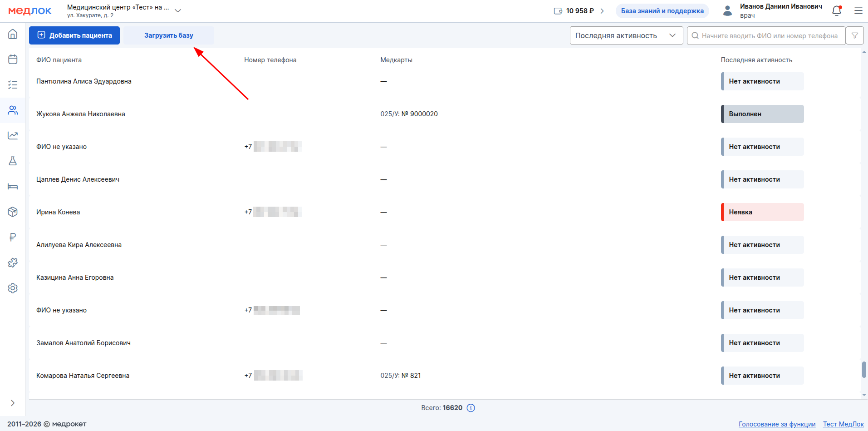Open the home icon in sidebar
This screenshot has width=868, height=431.
pyautogui.click(x=13, y=34)
